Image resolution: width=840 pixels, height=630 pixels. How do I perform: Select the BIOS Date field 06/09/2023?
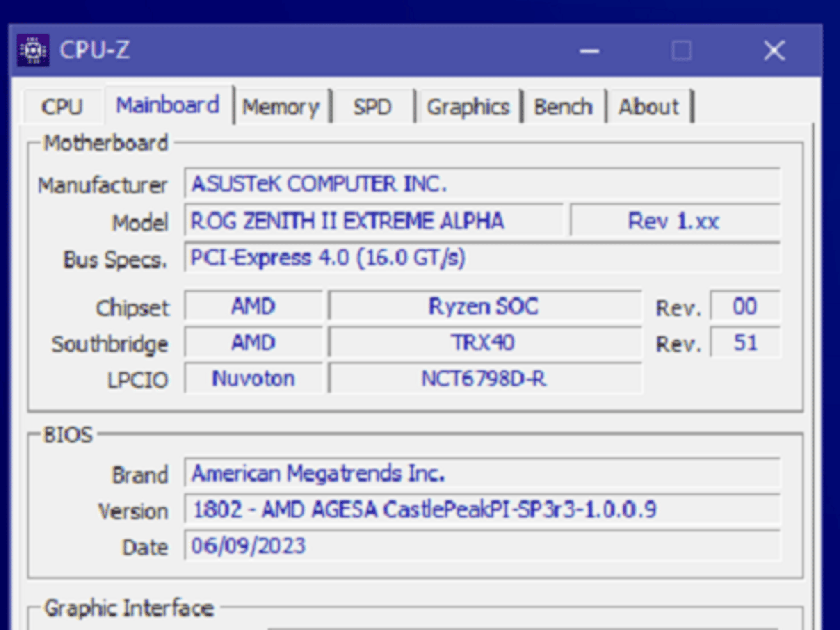(480, 546)
